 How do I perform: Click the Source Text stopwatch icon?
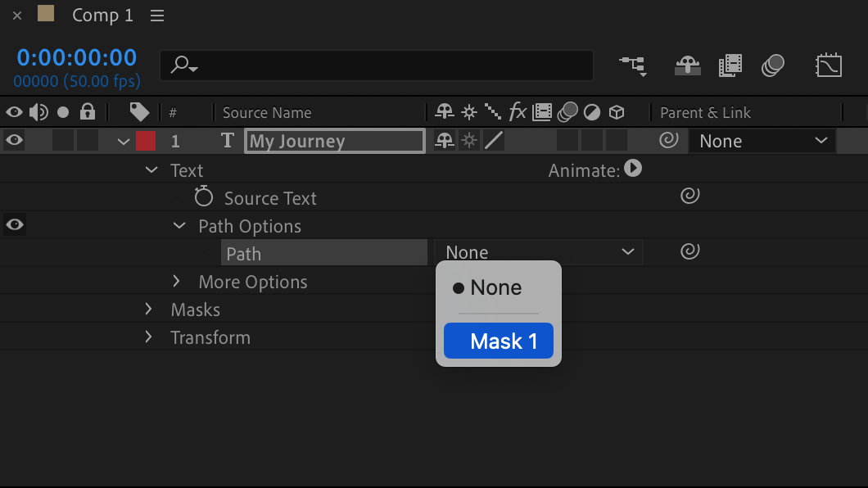(204, 197)
